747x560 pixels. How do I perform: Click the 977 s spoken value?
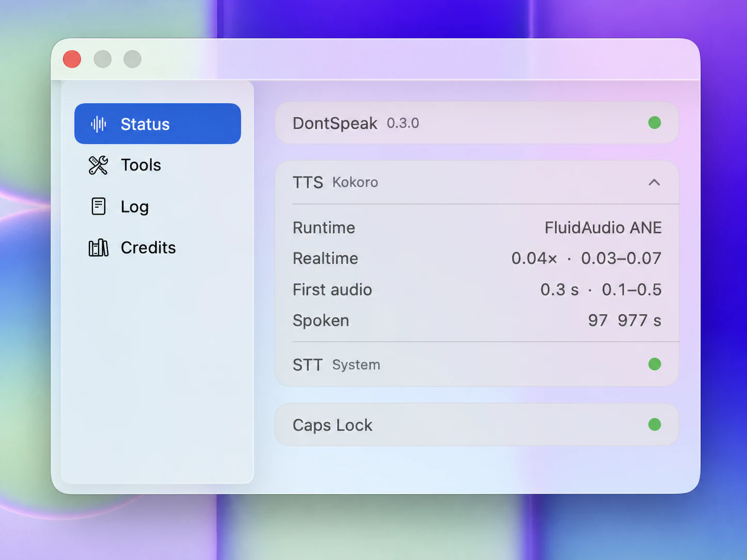tap(639, 321)
